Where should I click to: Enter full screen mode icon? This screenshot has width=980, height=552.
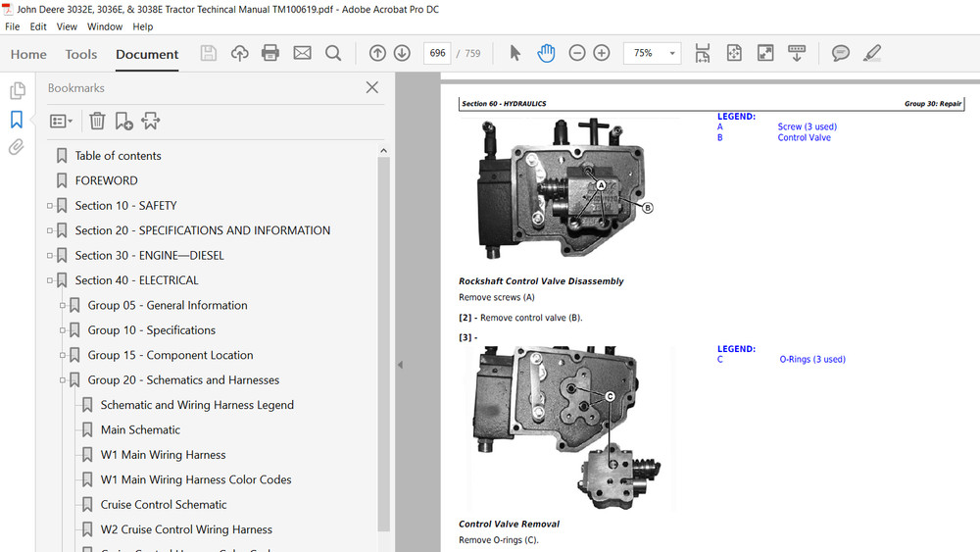765,53
